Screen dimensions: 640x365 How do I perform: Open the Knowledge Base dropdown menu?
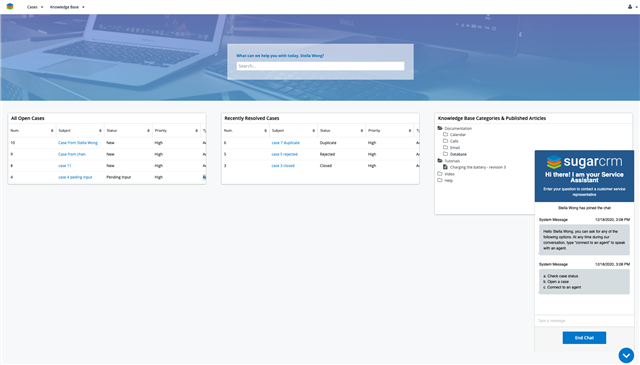click(67, 7)
